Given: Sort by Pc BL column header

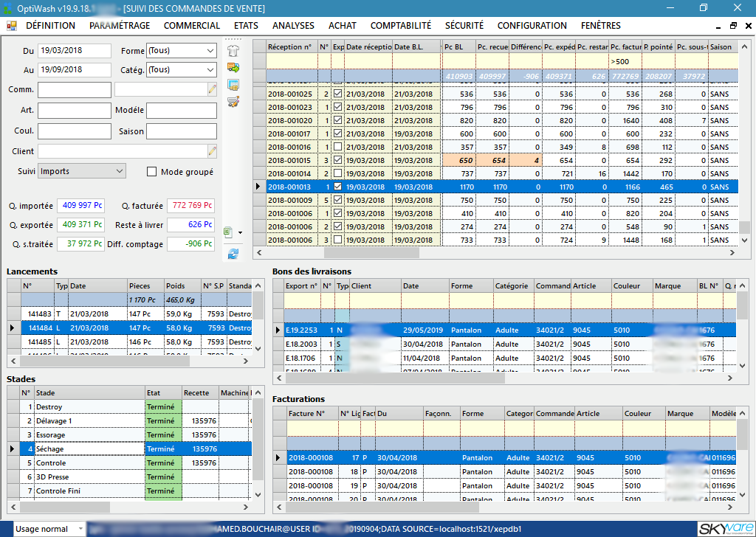Looking at the screenshot, I should pyautogui.click(x=458, y=46).
